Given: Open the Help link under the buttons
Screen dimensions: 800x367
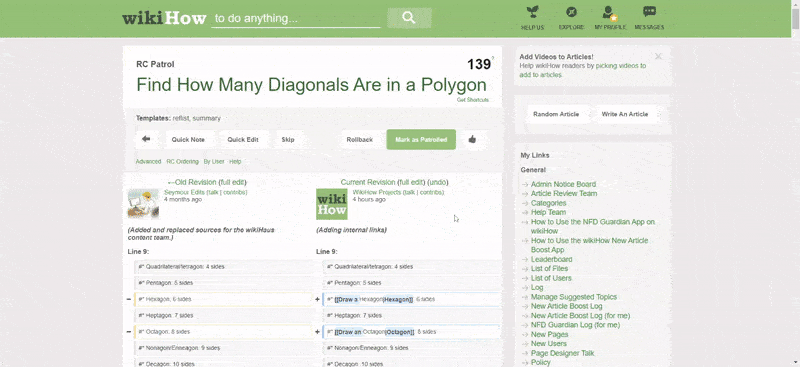Looking at the screenshot, I should pyautogui.click(x=235, y=161).
